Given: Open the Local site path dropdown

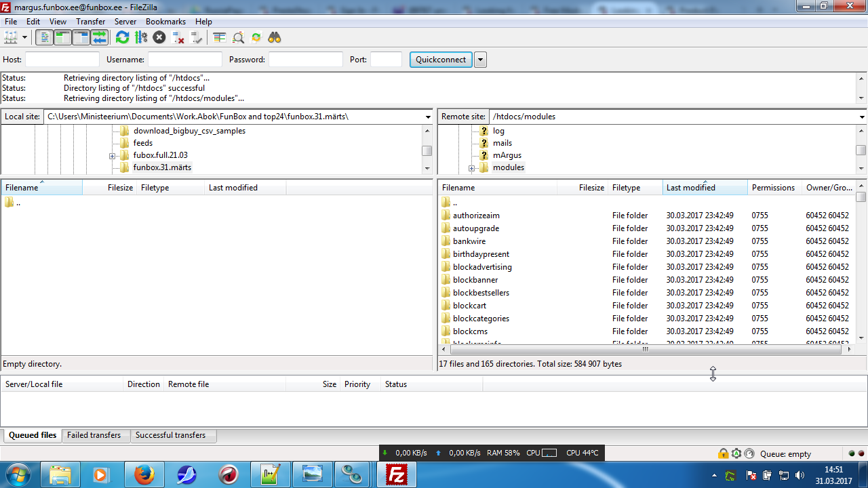Looking at the screenshot, I should tap(427, 117).
